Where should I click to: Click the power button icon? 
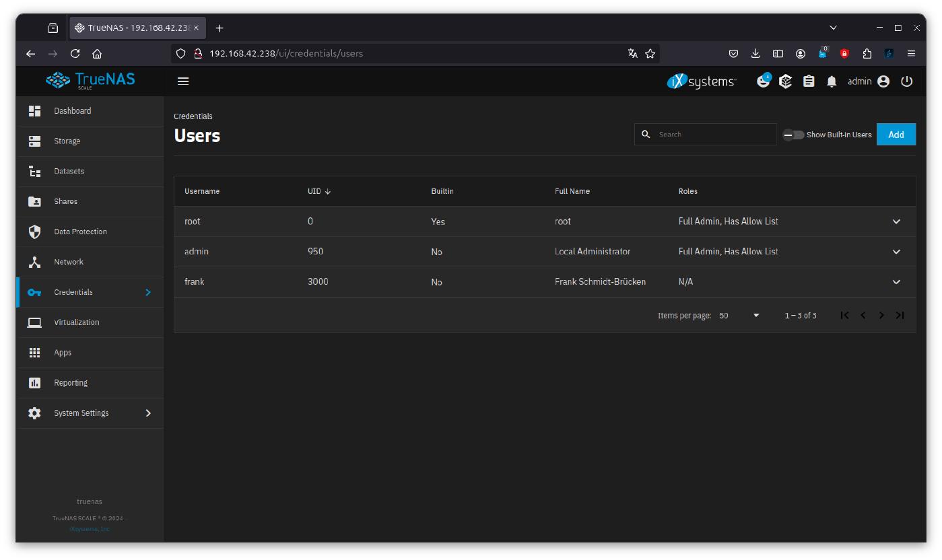(906, 81)
